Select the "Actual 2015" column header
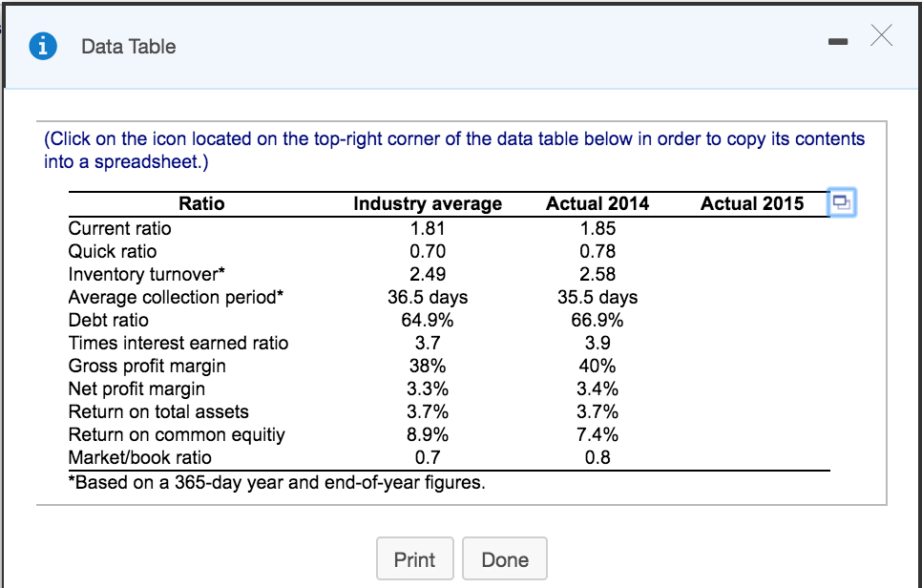The image size is (922, 588). click(752, 203)
